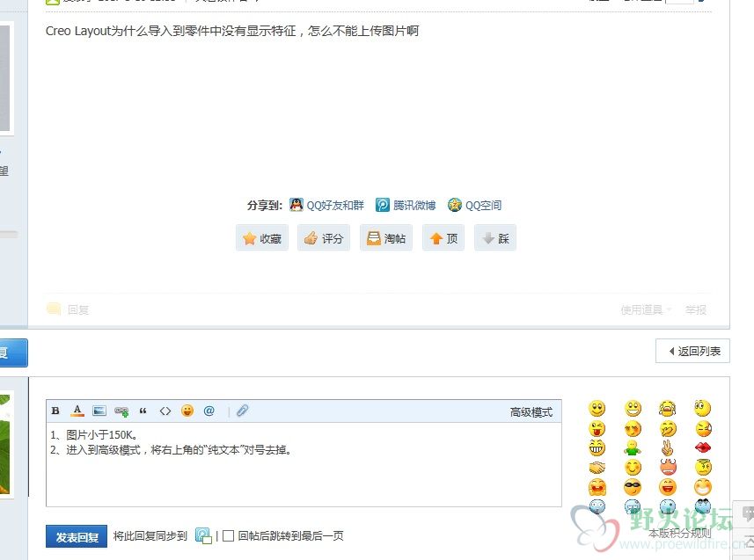Image resolution: width=754 pixels, height=560 pixels.
Task: Click the 淘帖 button
Action: click(386, 238)
